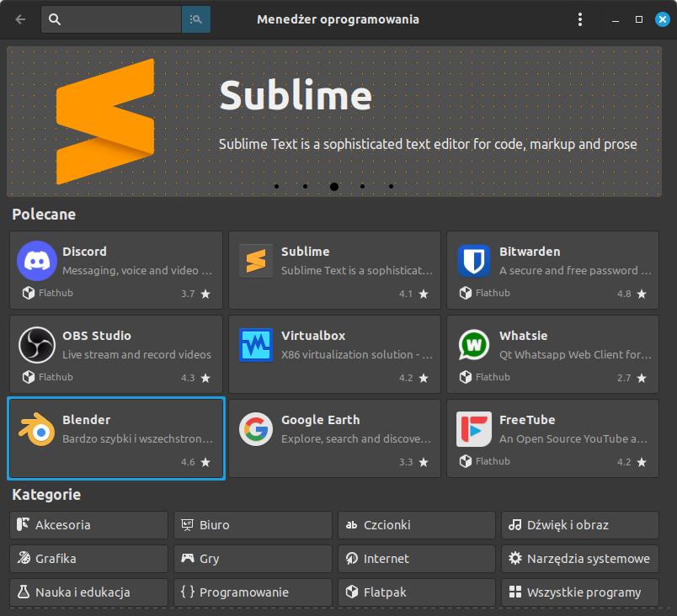Open the Nauka i edukacja category
Screen dimensions: 677x616
coord(88,592)
